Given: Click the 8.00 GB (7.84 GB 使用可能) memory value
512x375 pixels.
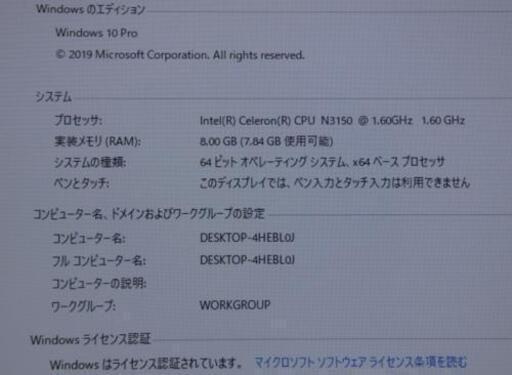Looking at the screenshot, I should 266,141.
